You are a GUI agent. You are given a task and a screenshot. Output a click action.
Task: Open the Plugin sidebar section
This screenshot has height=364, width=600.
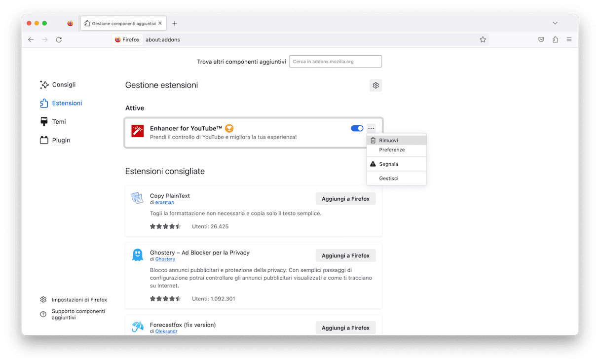55,140
